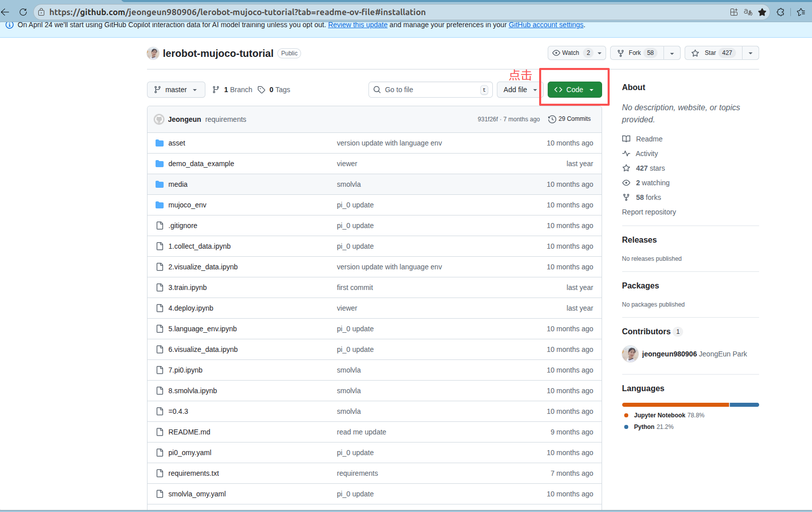Open the GitHub account settings link
812x512 pixels.
(546, 25)
